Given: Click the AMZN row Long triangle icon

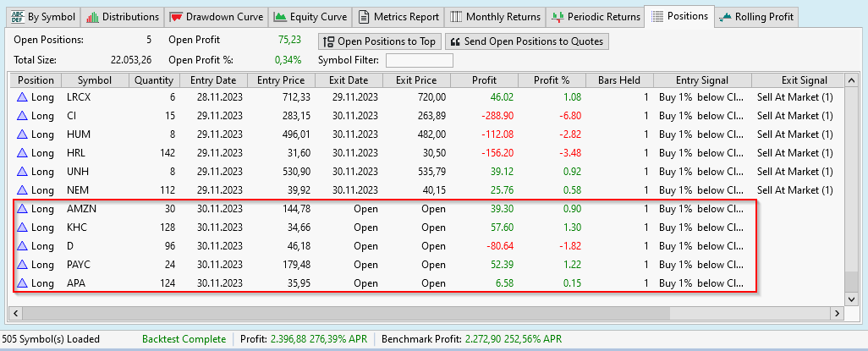Looking at the screenshot, I should (x=22, y=209).
